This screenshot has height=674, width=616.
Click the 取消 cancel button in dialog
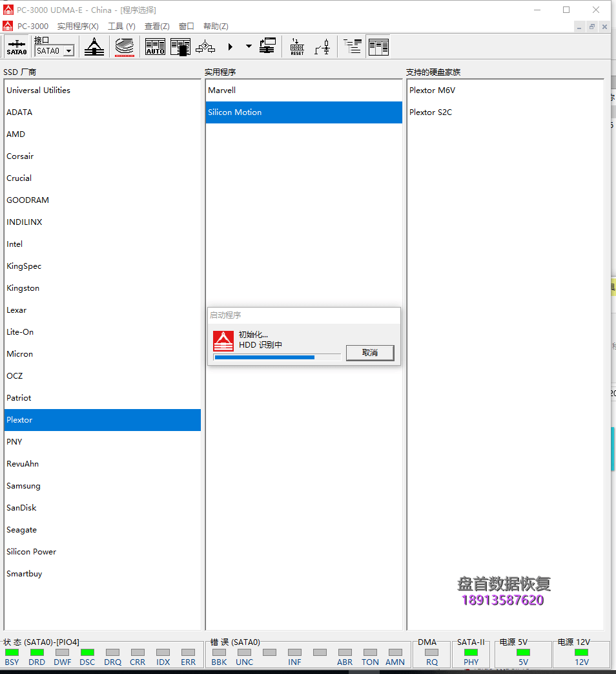point(370,353)
